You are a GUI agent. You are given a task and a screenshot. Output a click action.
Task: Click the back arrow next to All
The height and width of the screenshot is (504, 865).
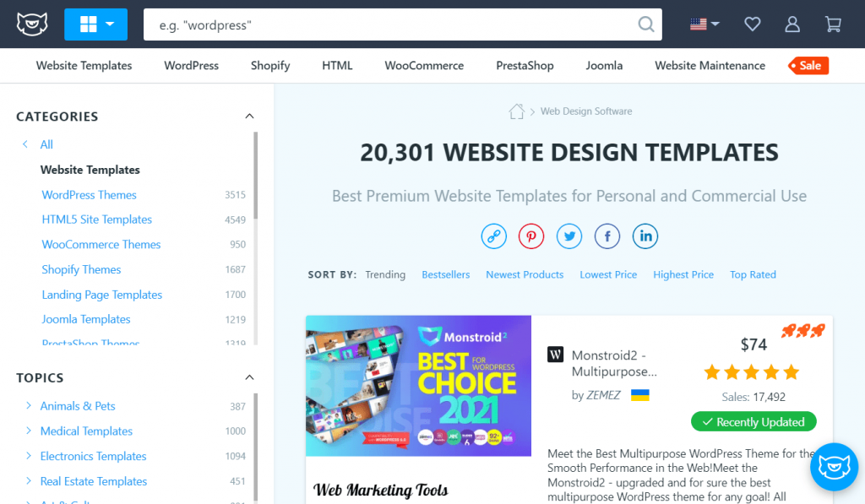[x=24, y=144]
